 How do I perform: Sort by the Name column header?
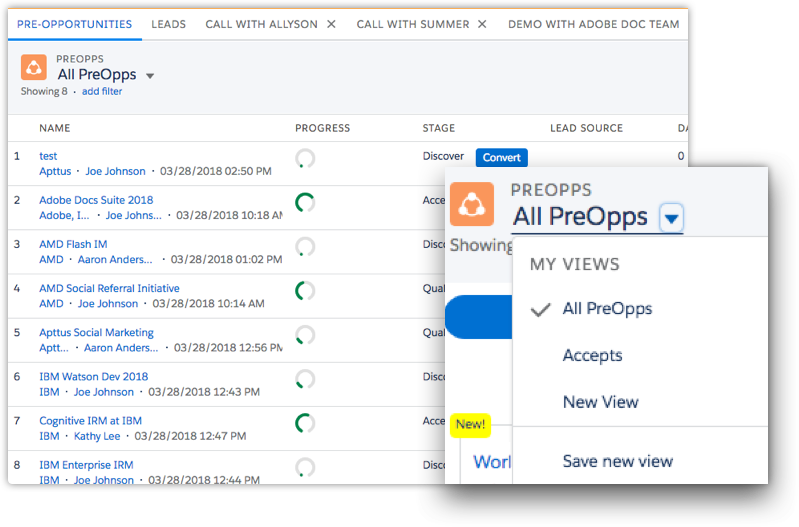click(55, 128)
